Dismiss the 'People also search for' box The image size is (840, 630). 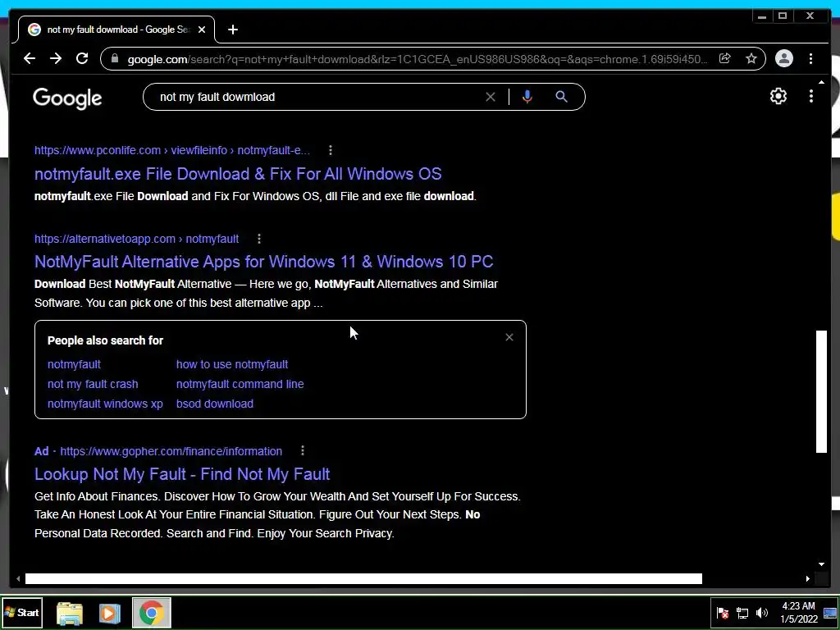click(x=509, y=337)
